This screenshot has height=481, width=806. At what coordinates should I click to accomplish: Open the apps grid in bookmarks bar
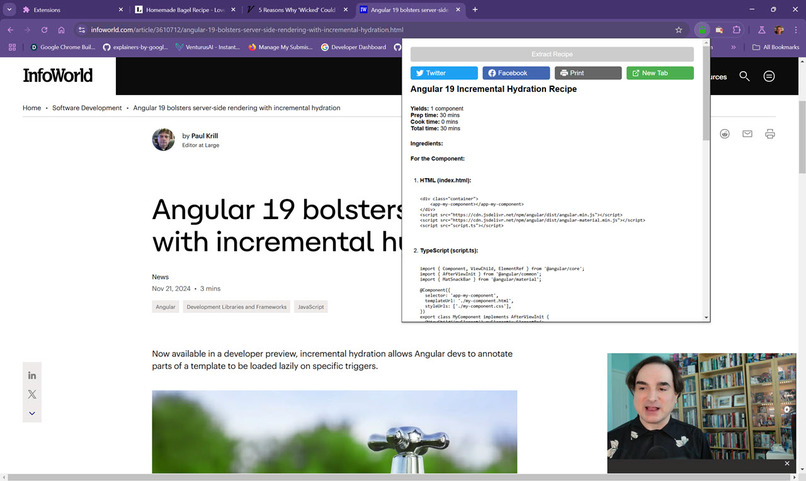click(12, 47)
